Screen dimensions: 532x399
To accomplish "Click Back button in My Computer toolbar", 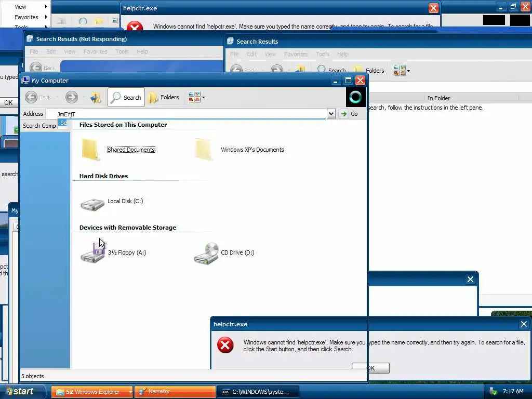I will point(38,97).
